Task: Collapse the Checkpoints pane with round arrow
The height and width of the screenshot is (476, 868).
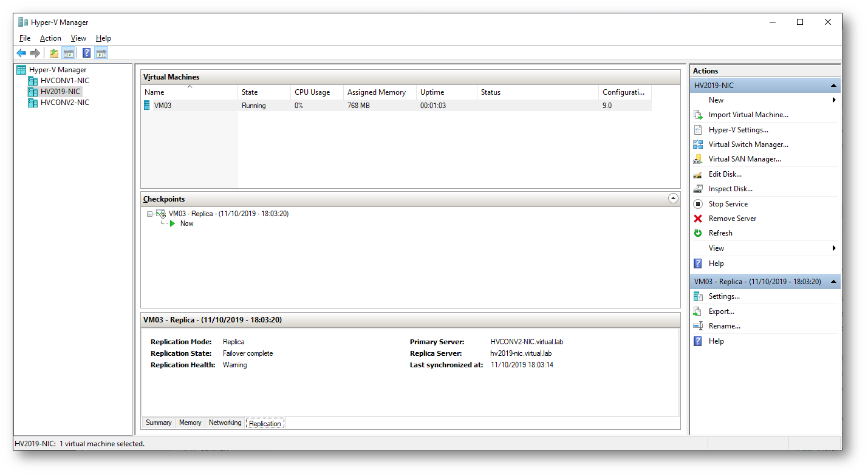Action: pyautogui.click(x=672, y=199)
